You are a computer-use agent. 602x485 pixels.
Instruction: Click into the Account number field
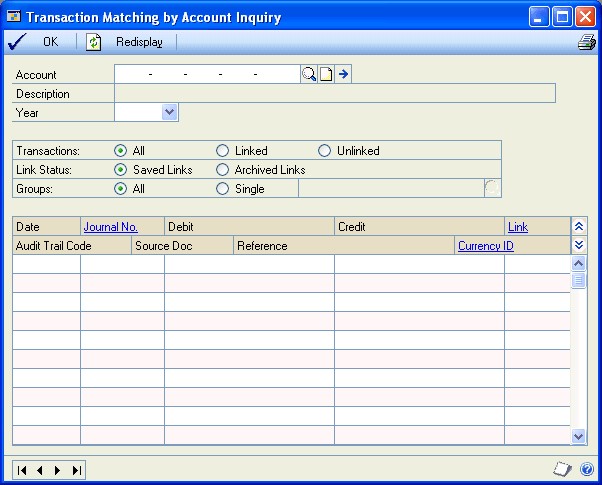[x=207, y=74]
